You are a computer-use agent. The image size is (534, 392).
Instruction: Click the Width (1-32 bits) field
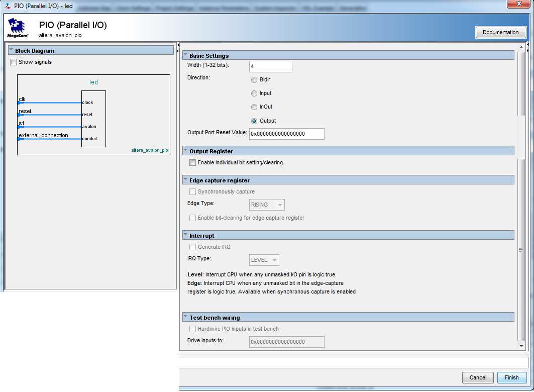pos(271,66)
